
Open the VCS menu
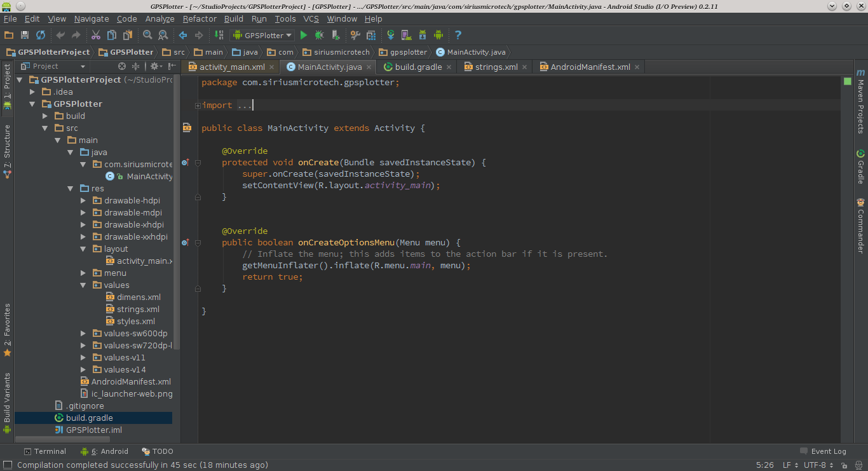pos(311,18)
